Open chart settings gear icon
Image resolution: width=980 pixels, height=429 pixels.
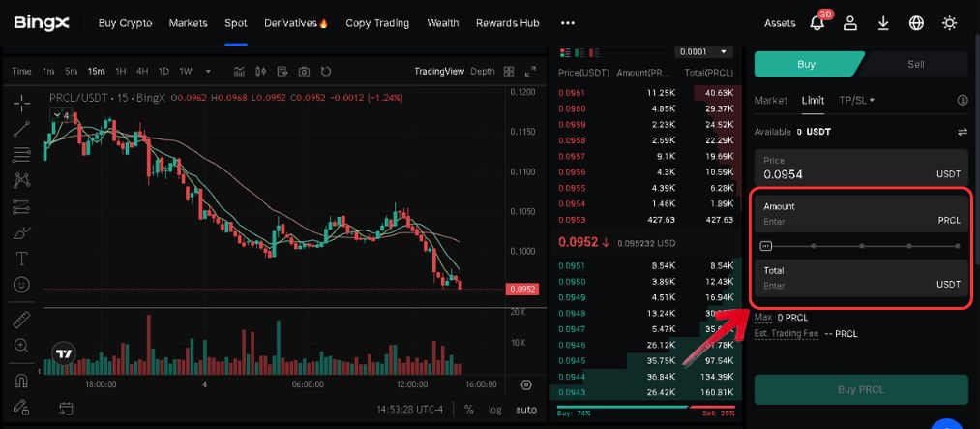[x=526, y=384]
